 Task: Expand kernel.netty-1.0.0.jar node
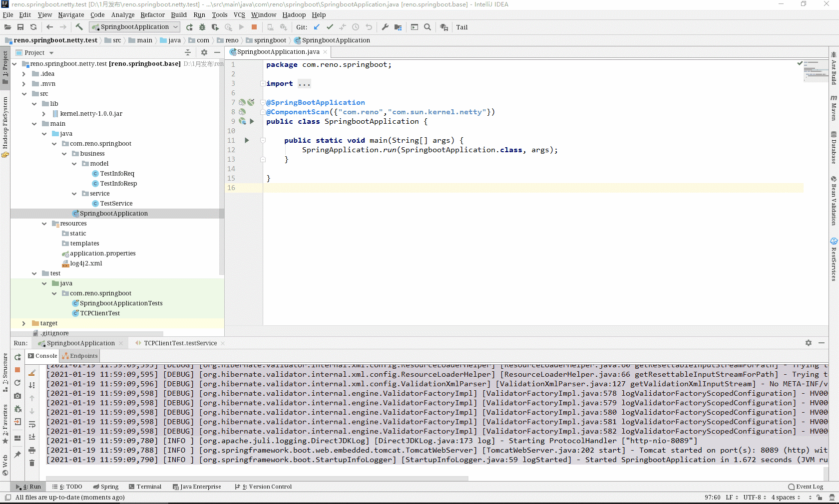[43, 114]
